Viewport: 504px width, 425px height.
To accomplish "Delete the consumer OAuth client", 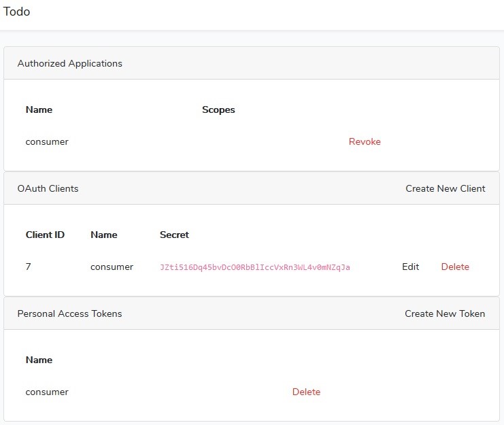I will [x=455, y=267].
